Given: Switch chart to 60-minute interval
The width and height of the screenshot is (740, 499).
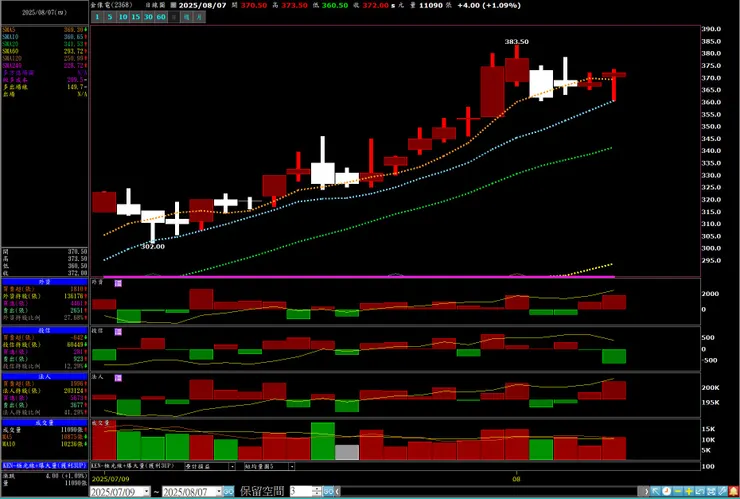Looking at the screenshot, I should pos(161,17).
